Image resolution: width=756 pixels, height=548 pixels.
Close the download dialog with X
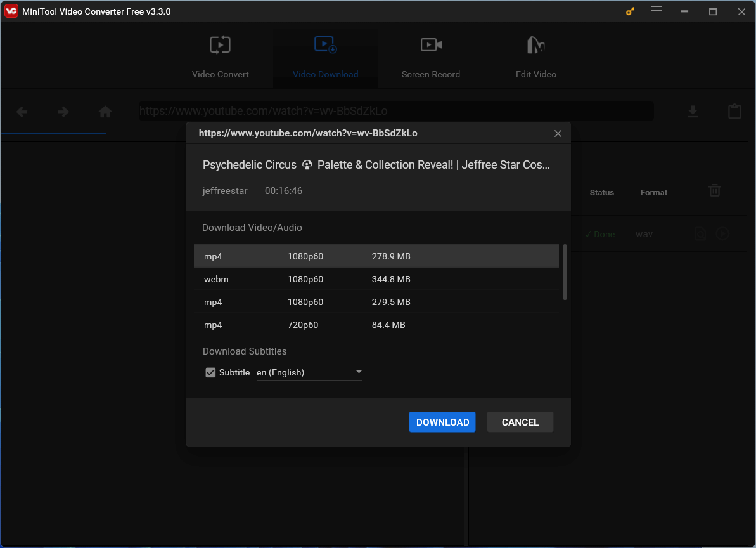[x=558, y=134]
